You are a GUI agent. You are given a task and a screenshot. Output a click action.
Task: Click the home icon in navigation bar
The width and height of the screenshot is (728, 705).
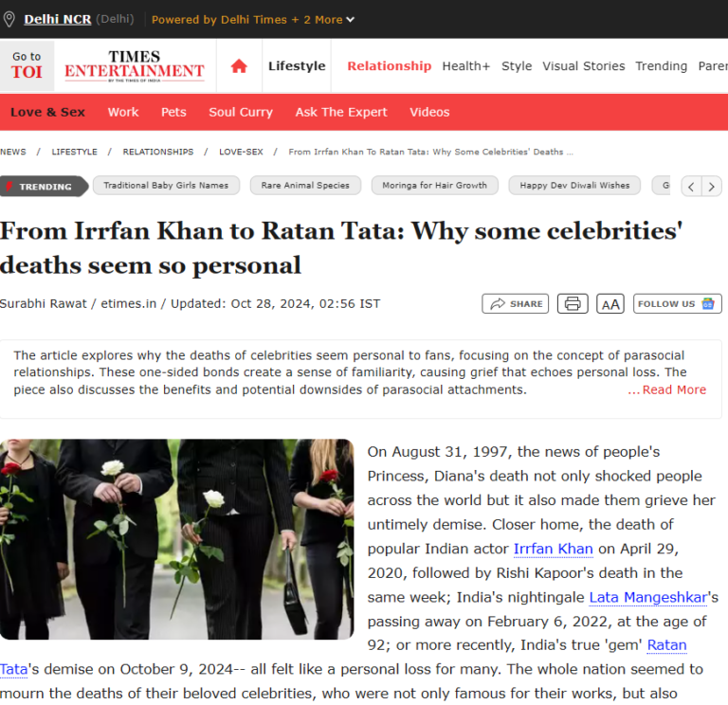239,66
